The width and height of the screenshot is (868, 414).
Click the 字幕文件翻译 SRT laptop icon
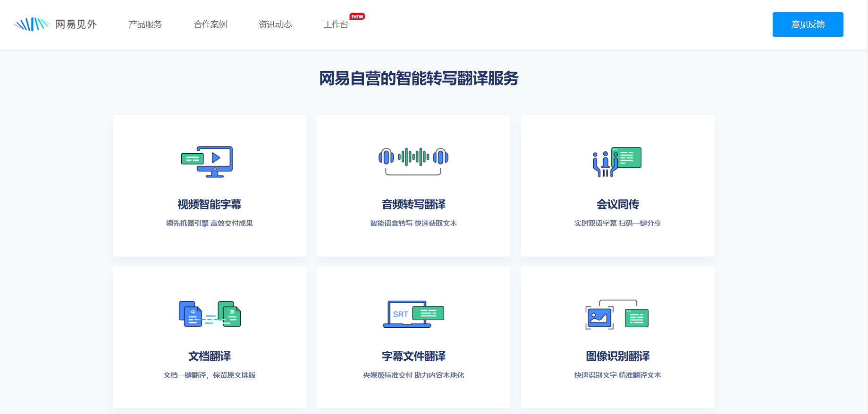tap(413, 314)
